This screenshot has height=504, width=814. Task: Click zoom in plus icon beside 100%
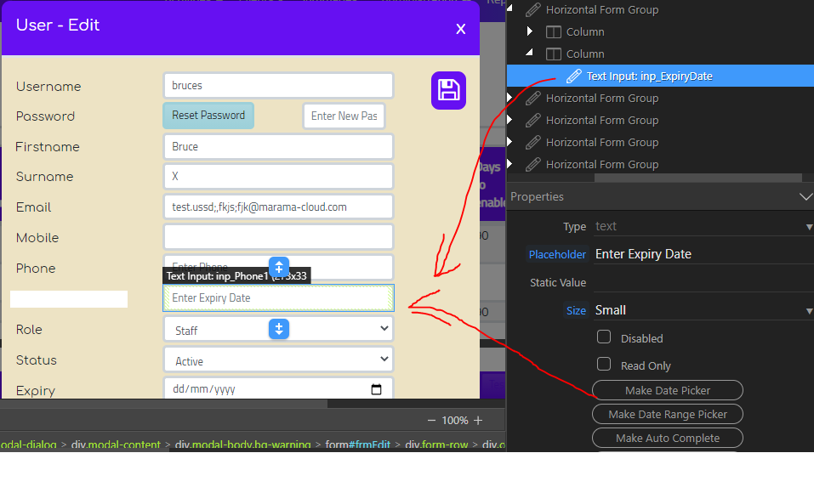(x=478, y=421)
